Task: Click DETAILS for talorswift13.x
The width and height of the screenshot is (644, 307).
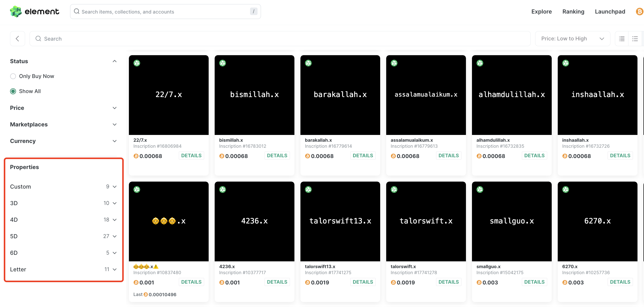Action: (x=363, y=282)
